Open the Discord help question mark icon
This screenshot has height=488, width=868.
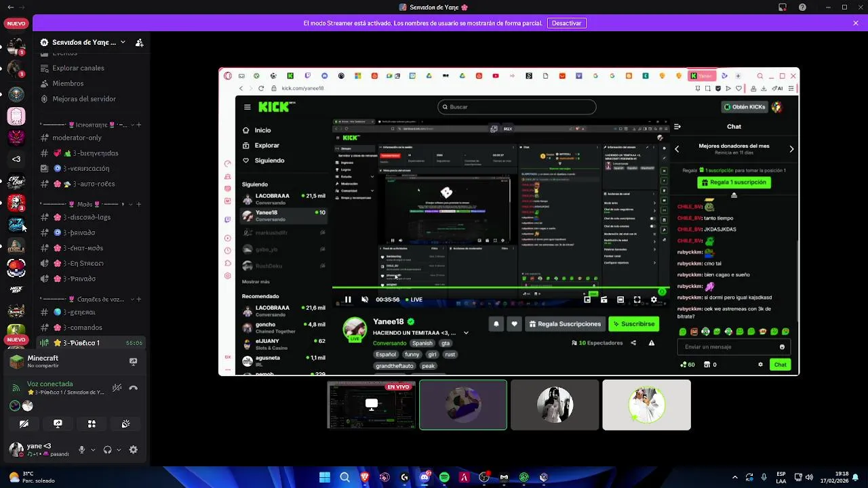[802, 7]
